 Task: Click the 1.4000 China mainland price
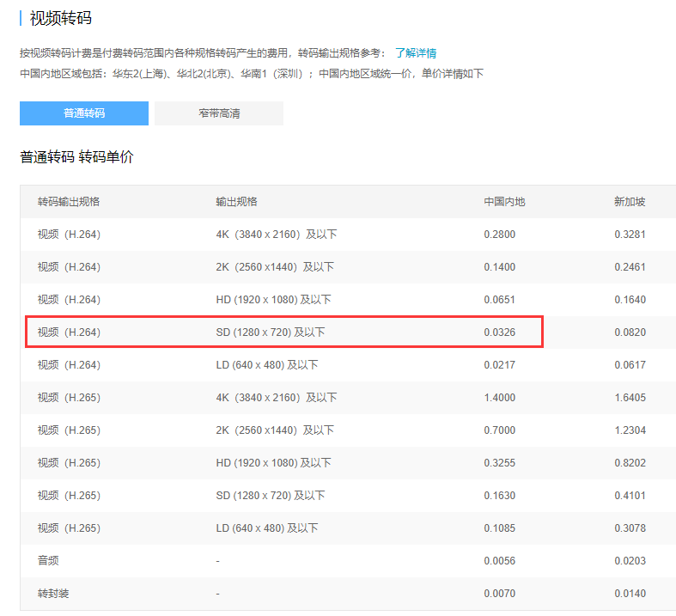coord(499,398)
